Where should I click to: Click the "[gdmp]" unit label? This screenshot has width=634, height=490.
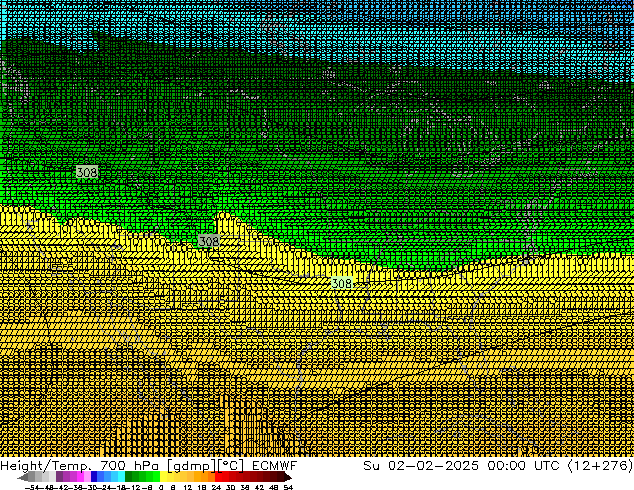click(192, 466)
